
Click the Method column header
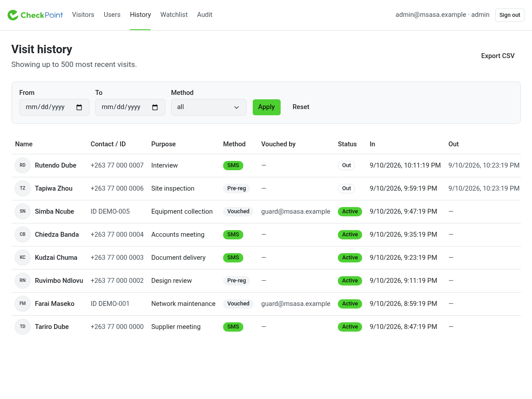(x=234, y=144)
